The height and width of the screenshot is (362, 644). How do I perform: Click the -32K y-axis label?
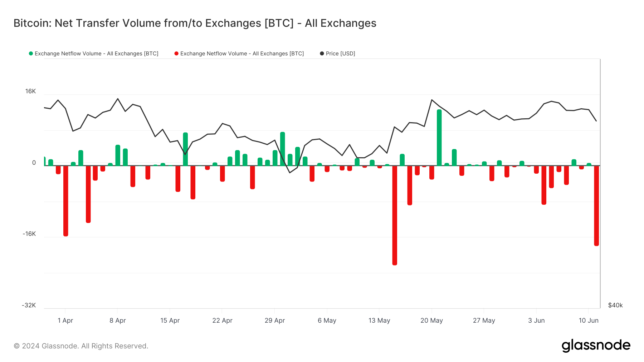click(29, 305)
